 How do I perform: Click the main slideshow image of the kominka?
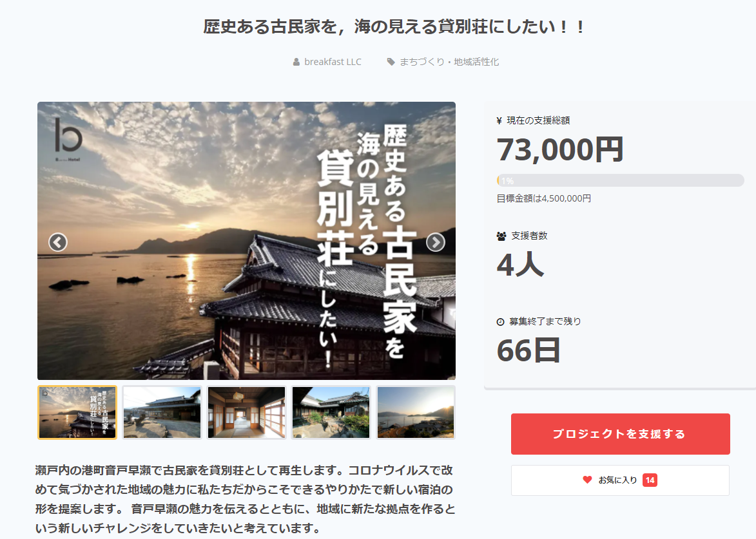click(x=246, y=241)
